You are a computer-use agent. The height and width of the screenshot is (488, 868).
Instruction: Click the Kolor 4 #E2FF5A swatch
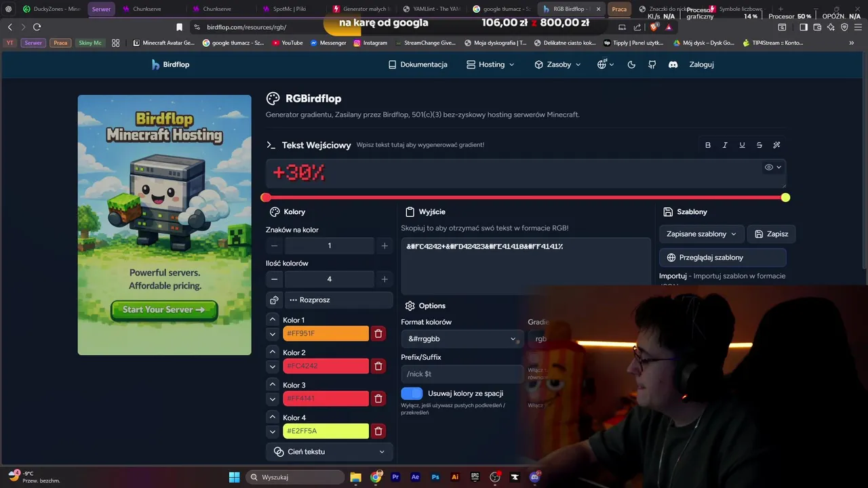pyautogui.click(x=325, y=431)
